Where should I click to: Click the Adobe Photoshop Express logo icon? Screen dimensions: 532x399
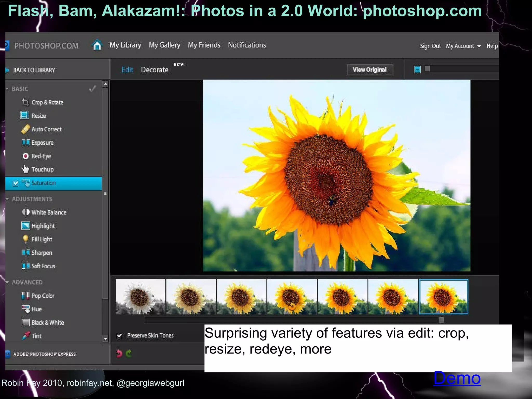[8, 354]
